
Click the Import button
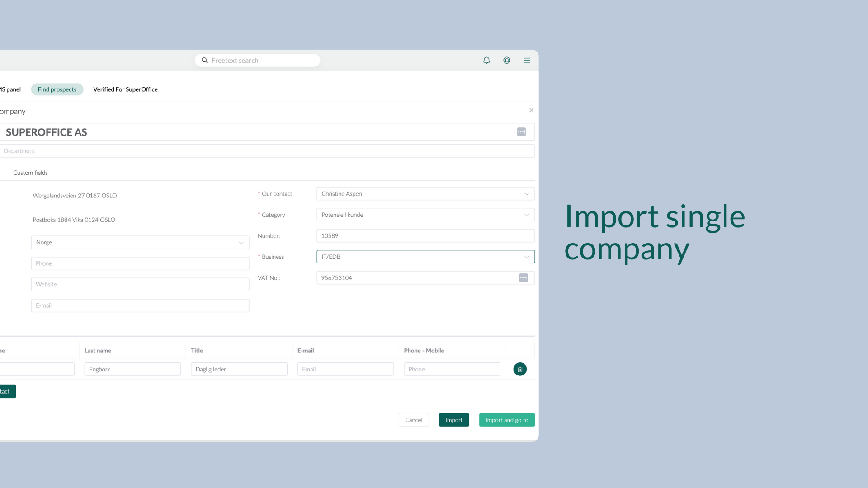454,420
